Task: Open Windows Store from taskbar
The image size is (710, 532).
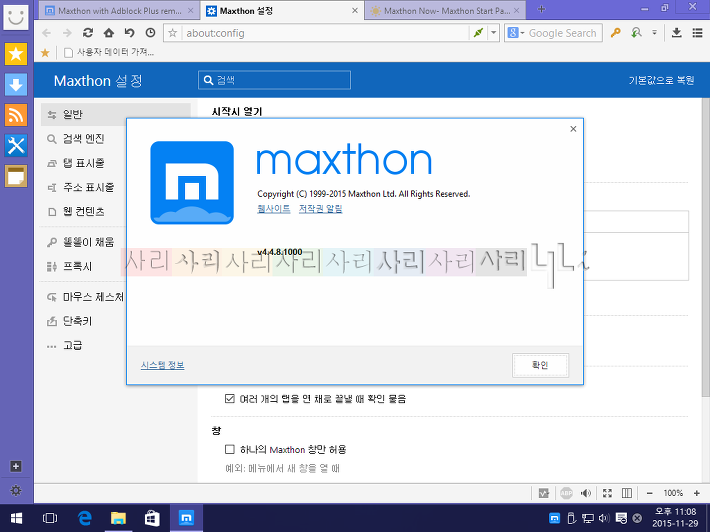Action: click(x=152, y=518)
